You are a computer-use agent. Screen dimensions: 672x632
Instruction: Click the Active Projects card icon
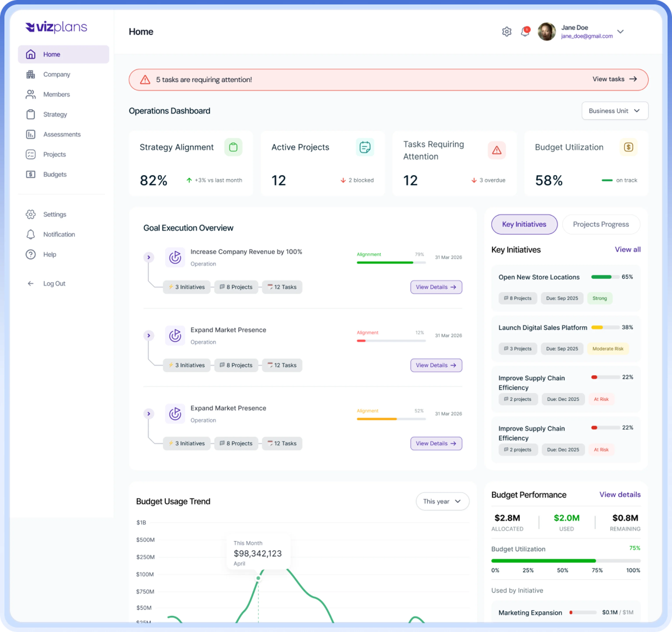click(365, 147)
